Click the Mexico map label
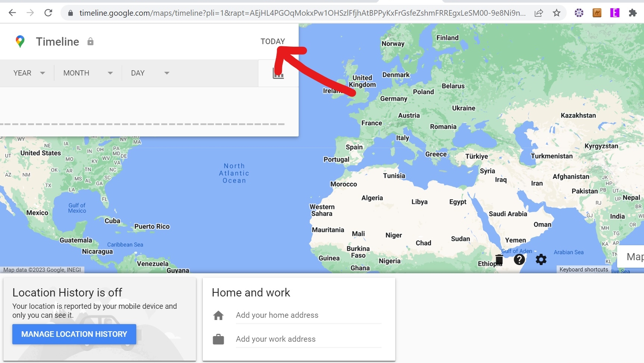Viewport: 644px width, 363px height. (x=37, y=213)
